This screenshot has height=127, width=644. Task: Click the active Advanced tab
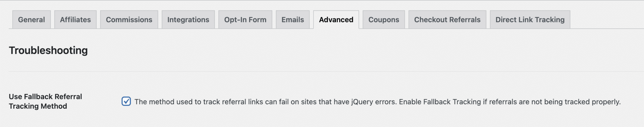[336, 20]
